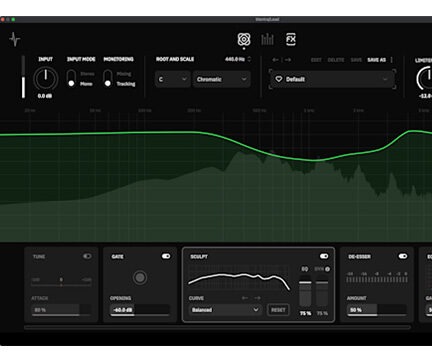The width and height of the screenshot is (432, 363).
Task: Select the Stereo input mode label
Action: tap(87, 74)
